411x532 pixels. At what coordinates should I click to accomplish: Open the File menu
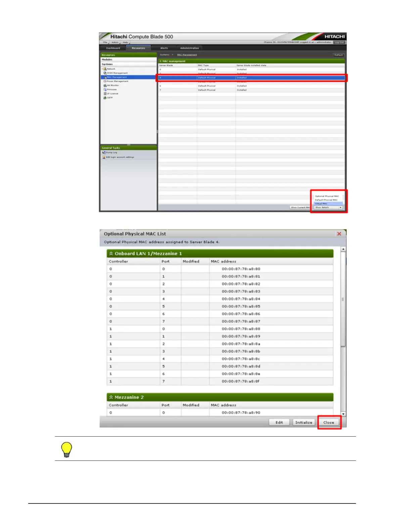click(105, 42)
